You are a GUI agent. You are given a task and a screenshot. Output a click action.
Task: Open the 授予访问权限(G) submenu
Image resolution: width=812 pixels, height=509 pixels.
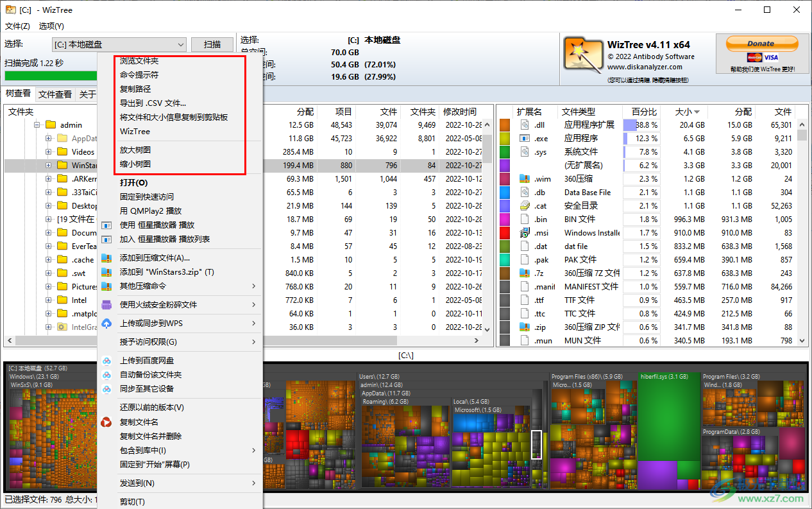point(180,342)
